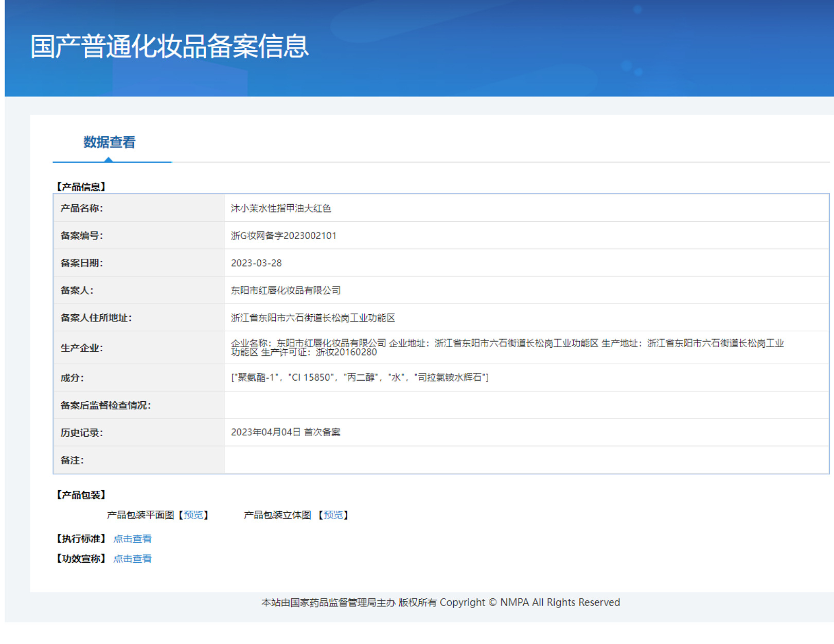The width and height of the screenshot is (834, 644).
Task: Open 点击查看 link for 功效宣称
Action: (132, 559)
